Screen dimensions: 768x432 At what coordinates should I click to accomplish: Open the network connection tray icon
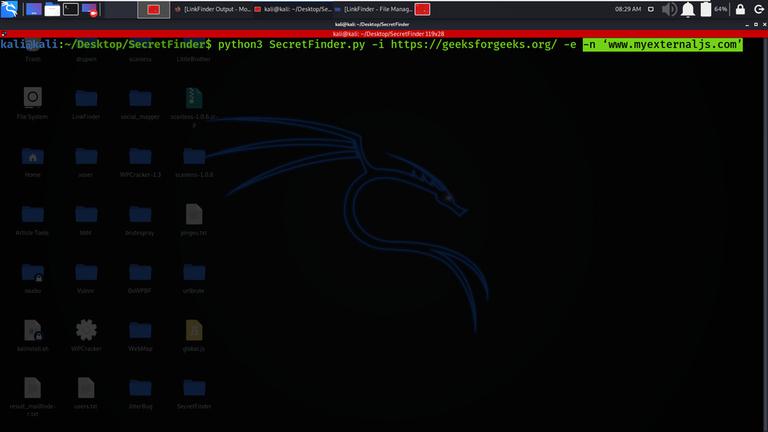coord(651,9)
